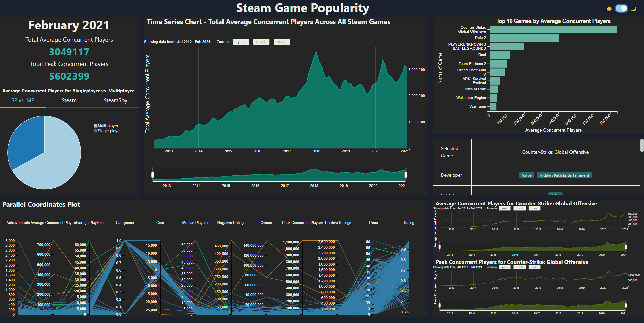Click the Owners axis label

click(267, 223)
